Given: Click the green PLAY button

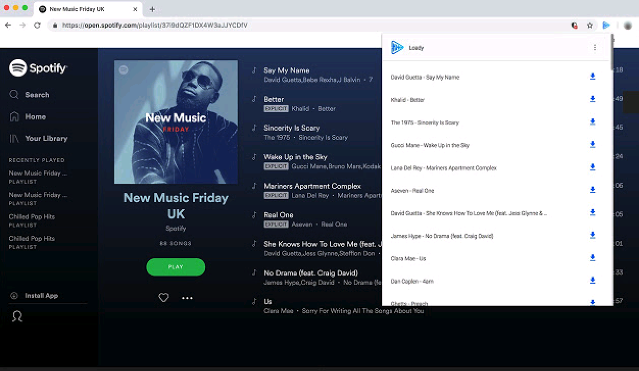Looking at the screenshot, I should pyautogui.click(x=176, y=267).
